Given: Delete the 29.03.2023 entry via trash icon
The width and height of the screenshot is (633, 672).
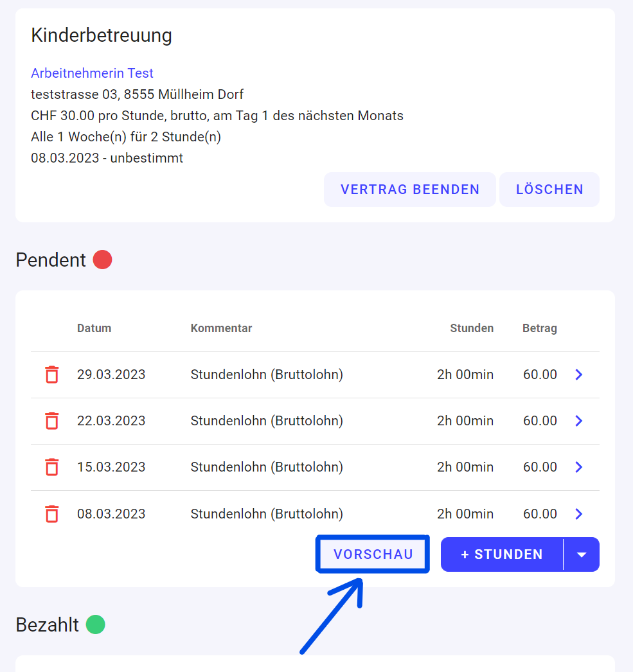Looking at the screenshot, I should (x=52, y=375).
